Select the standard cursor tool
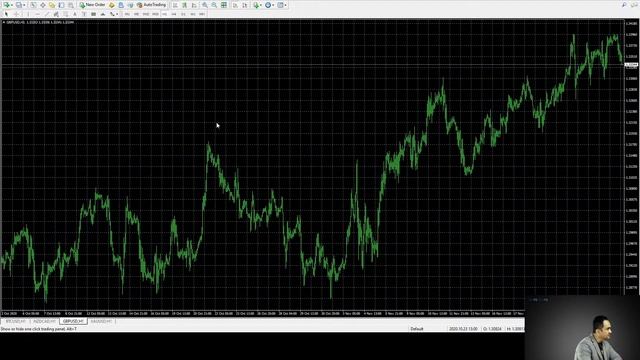Screen dimensions: 640x360 click(6, 14)
